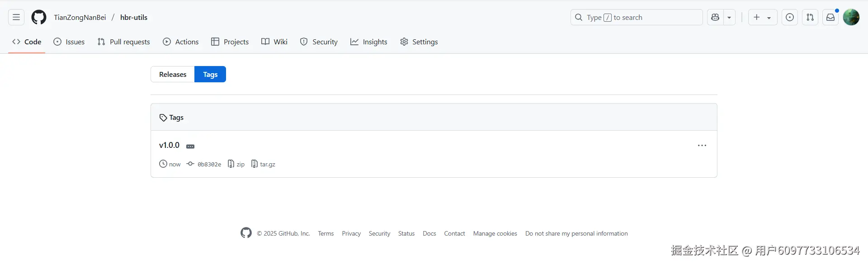Go to GitHub homepage via Octocat logo
Viewport: 868px width, 265px height.
39,17
